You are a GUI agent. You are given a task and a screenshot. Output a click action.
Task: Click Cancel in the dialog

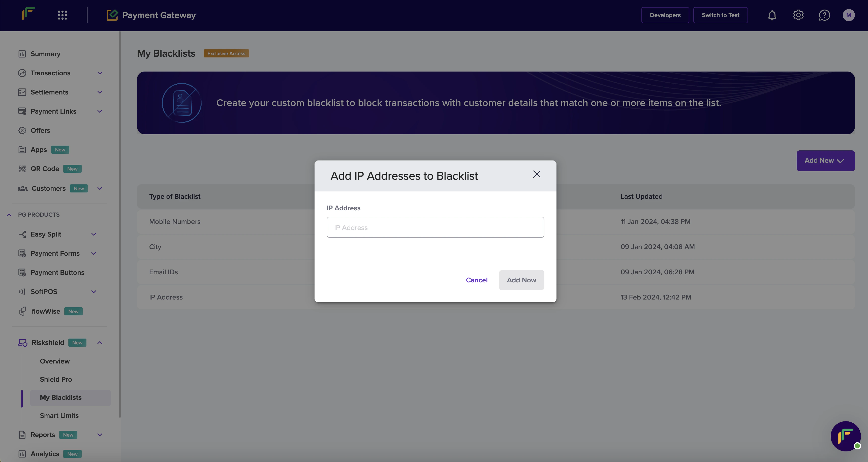coord(476,280)
